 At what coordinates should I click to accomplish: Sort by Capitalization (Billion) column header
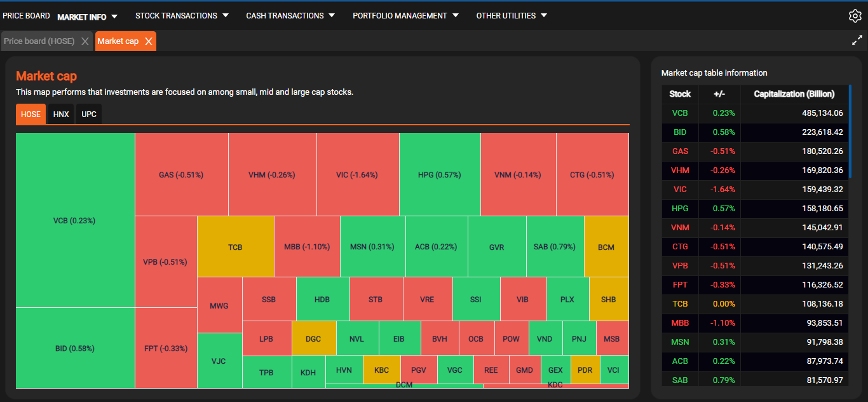[794, 94]
